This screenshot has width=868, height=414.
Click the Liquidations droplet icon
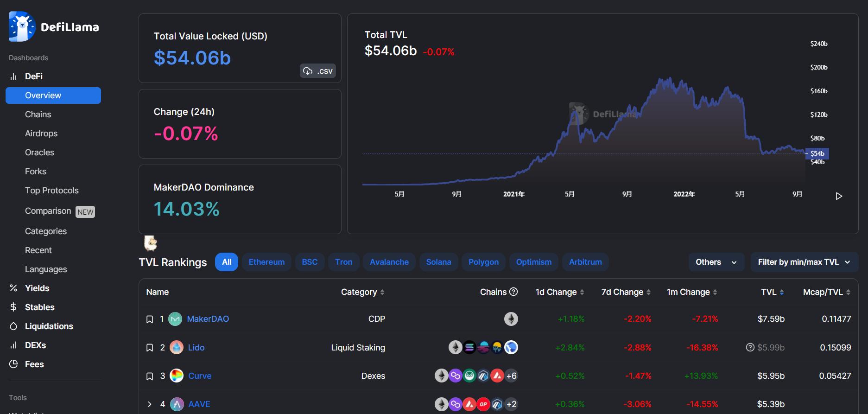tap(13, 326)
